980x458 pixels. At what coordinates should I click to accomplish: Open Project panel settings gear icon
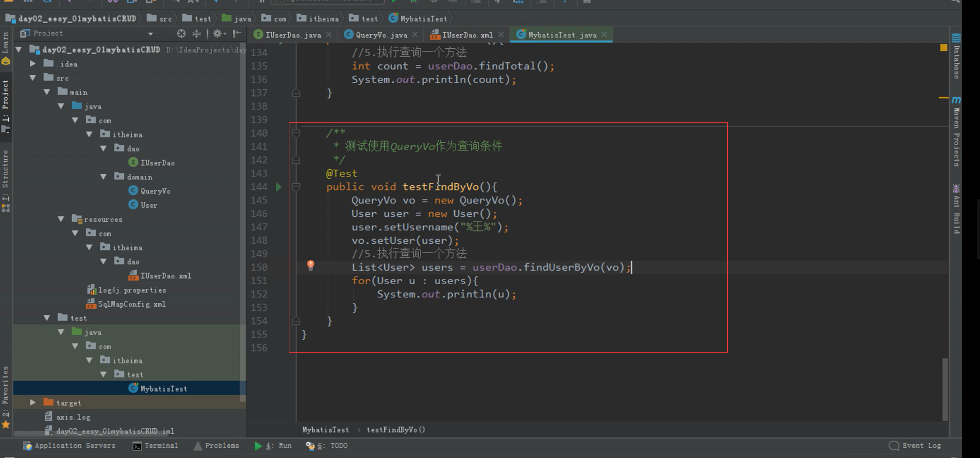218,34
